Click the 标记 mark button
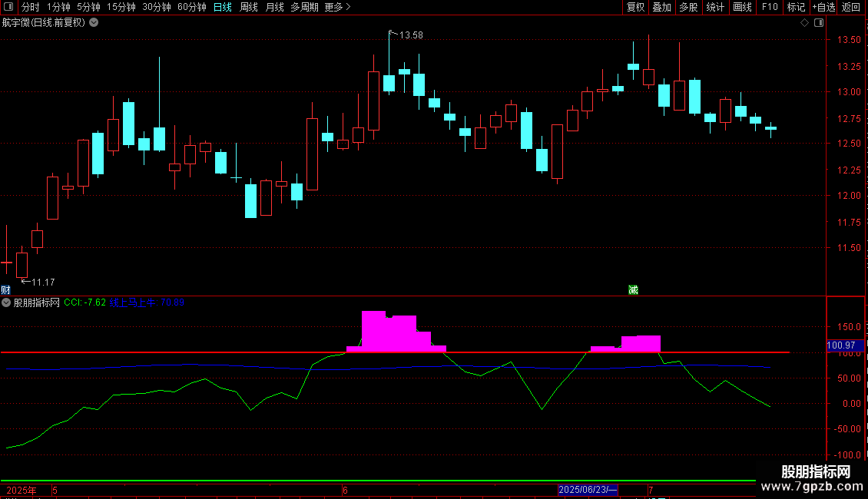 tap(796, 7)
